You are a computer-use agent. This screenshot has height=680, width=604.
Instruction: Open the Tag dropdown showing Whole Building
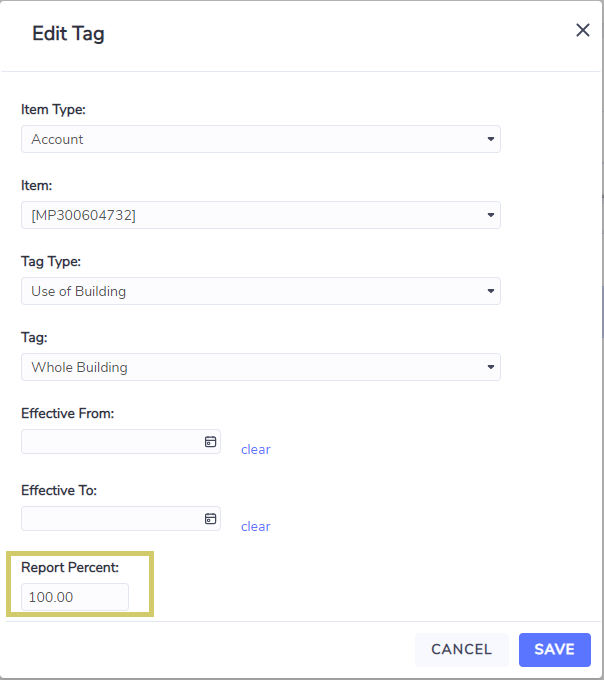[x=261, y=367]
